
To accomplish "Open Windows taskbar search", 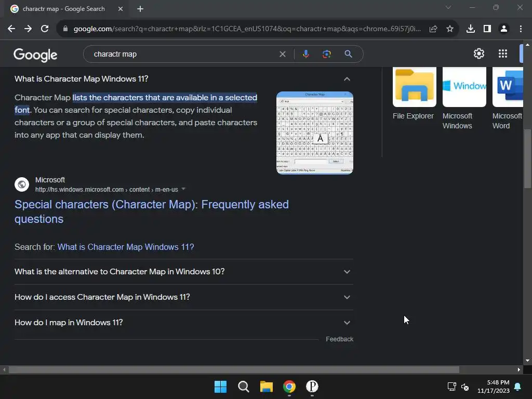I will coord(243,387).
